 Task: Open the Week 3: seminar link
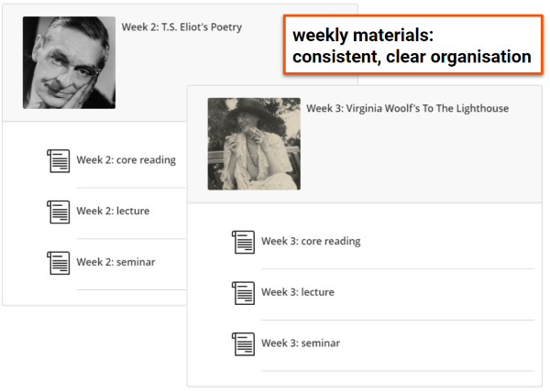tap(301, 343)
